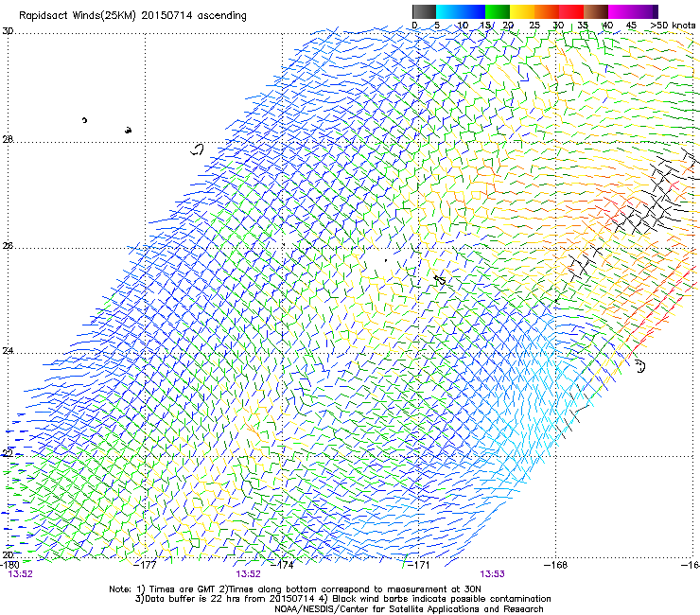
Task: Click the small island outline at 24N on the right edge
Action: [640, 366]
